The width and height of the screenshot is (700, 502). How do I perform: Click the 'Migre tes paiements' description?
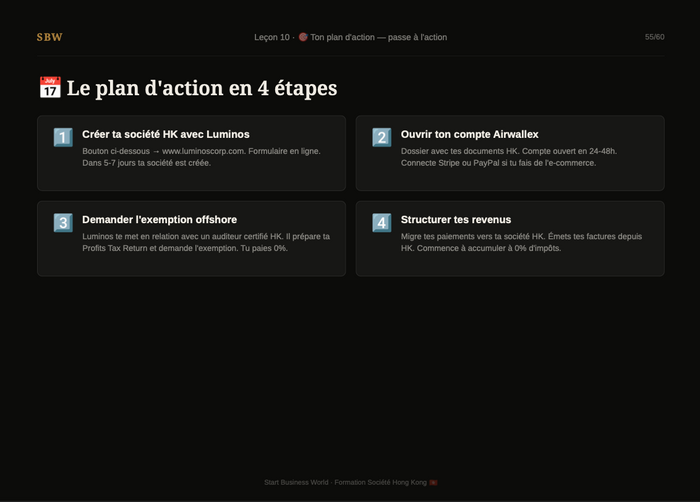521,243
